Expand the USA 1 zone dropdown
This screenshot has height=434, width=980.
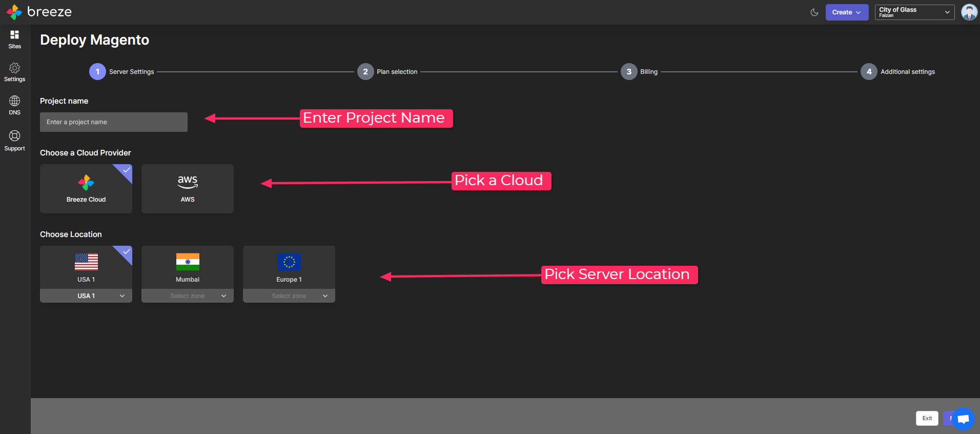coord(86,296)
